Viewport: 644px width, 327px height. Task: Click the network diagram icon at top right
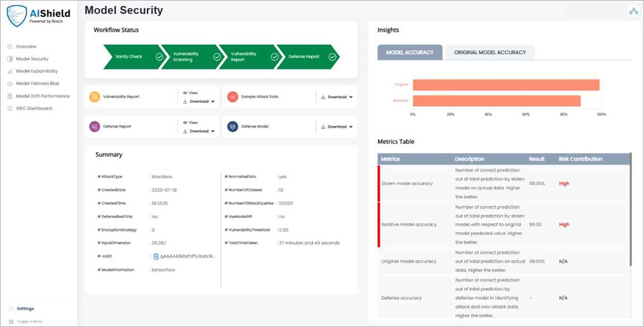tap(633, 11)
